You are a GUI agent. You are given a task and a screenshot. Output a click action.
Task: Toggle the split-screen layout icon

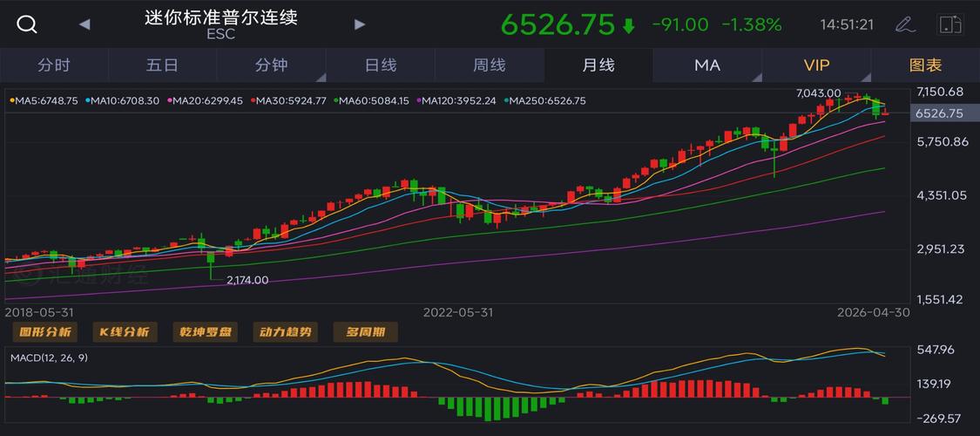[x=950, y=24]
